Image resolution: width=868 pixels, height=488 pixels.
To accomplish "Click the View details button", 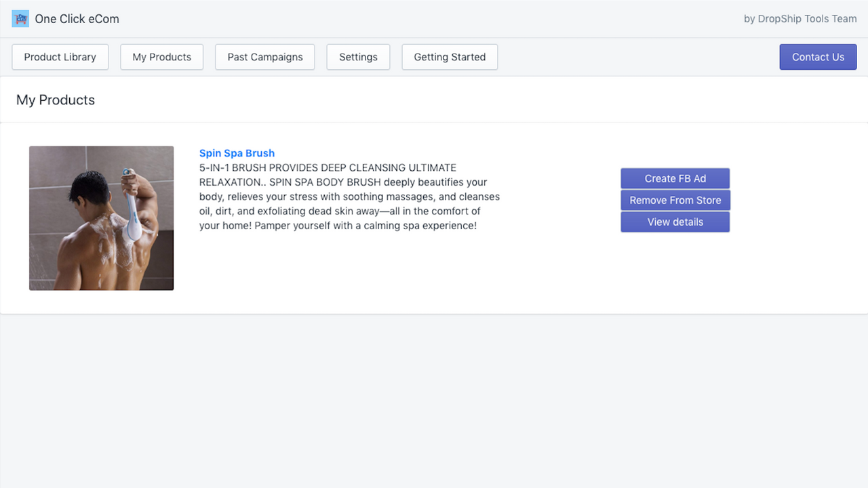I will 675,222.
